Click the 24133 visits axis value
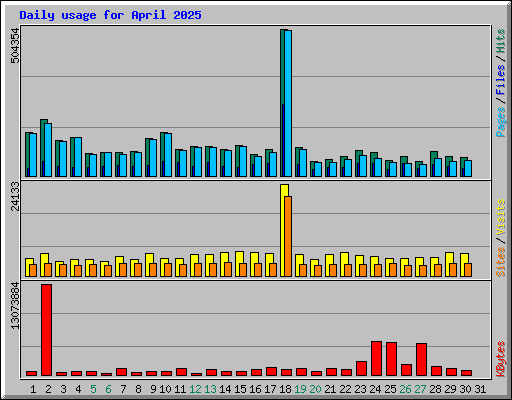 (x=15, y=197)
